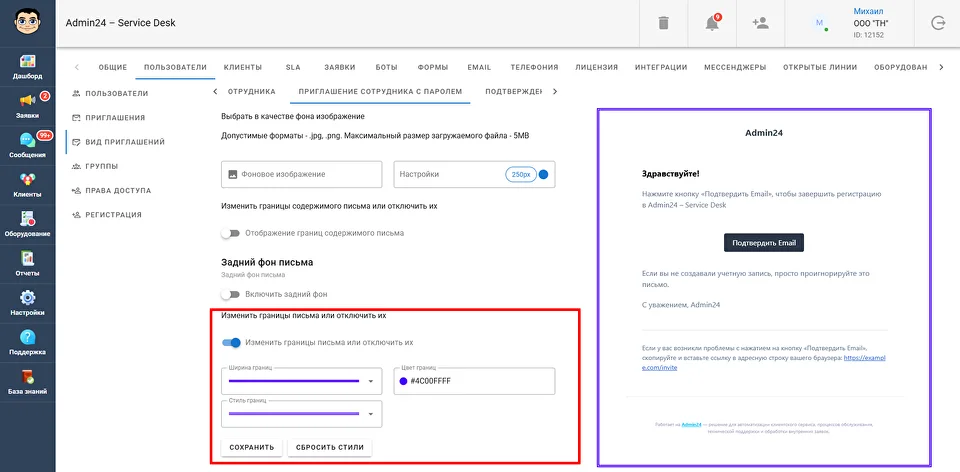Click the profile avatar letter M
The height and width of the screenshot is (472, 960).
(x=819, y=23)
